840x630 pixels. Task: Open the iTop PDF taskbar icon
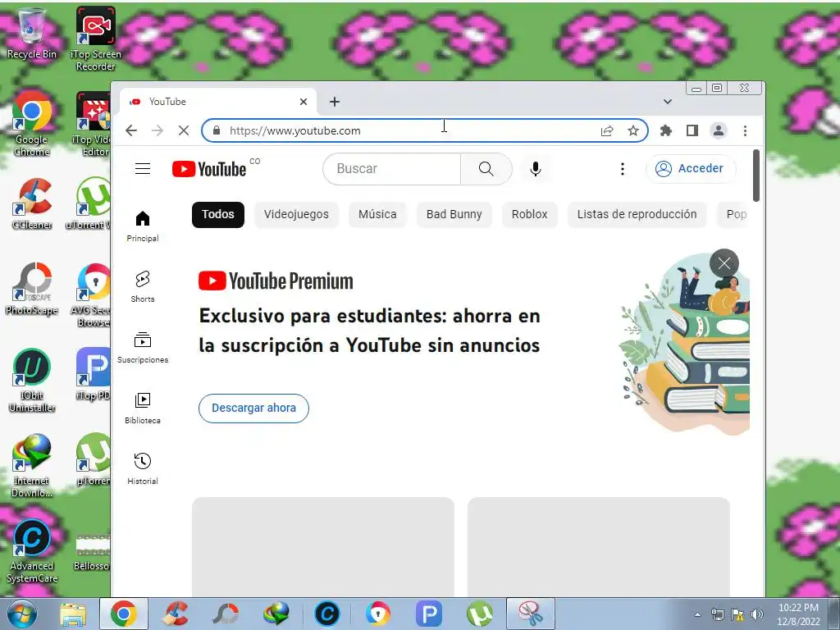pos(428,614)
